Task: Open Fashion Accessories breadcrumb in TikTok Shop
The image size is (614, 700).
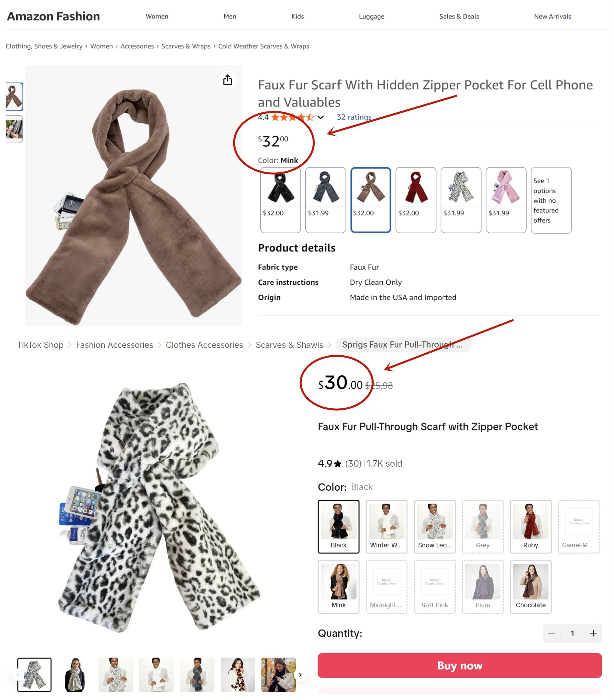Action: [115, 345]
